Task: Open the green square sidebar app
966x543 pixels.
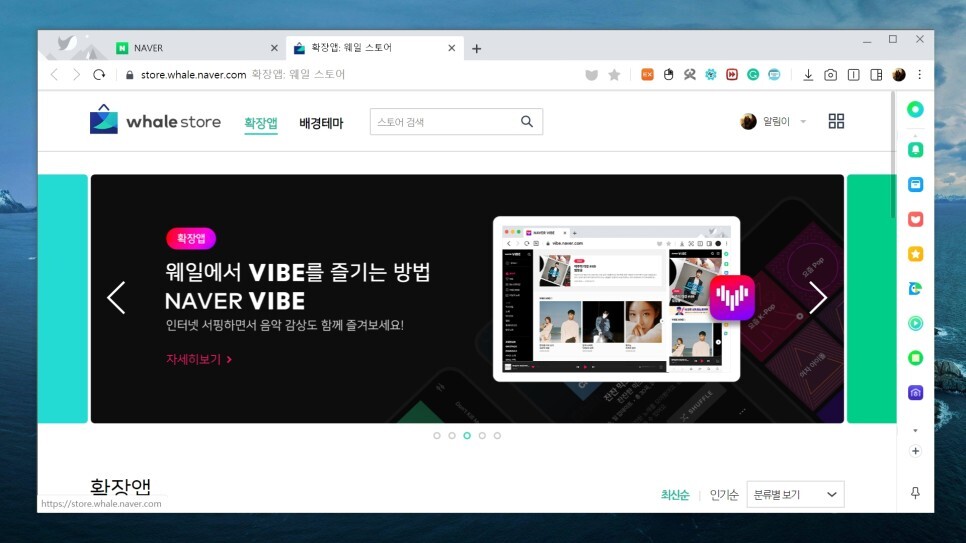Action: (915, 358)
